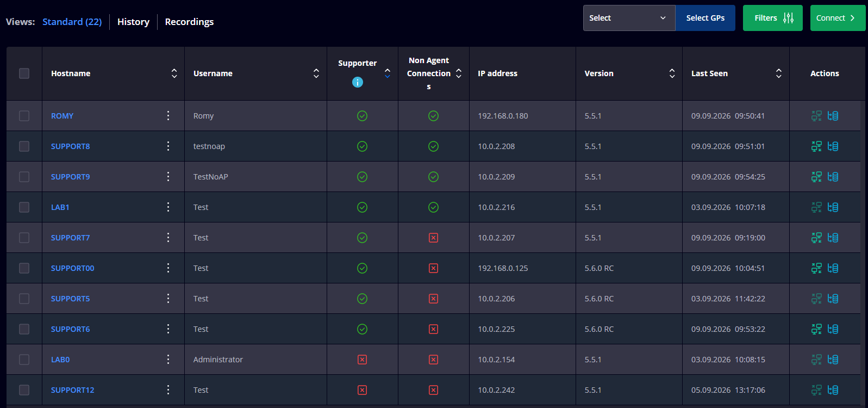Image resolution: width=868 pixels, height=408 pixels.
Task: Open the SUPPORT6 hostname link
Action: (x=71, y=329)
